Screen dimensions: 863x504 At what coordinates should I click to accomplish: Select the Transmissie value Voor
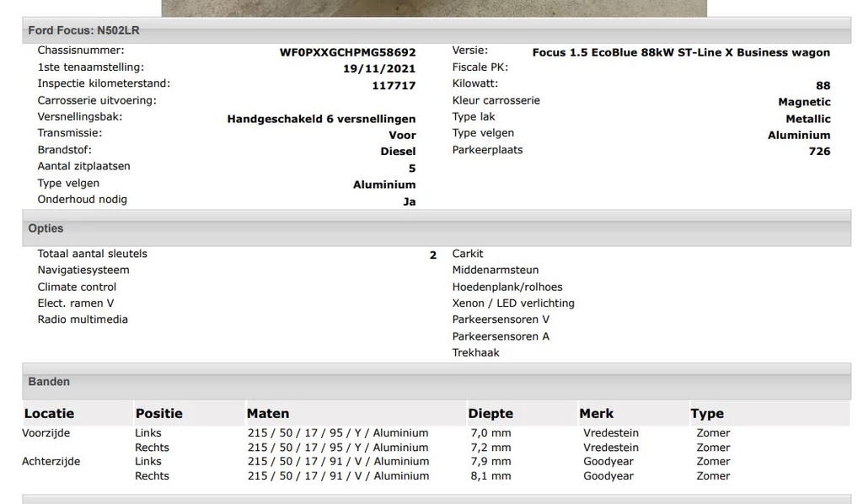point(402,136)
